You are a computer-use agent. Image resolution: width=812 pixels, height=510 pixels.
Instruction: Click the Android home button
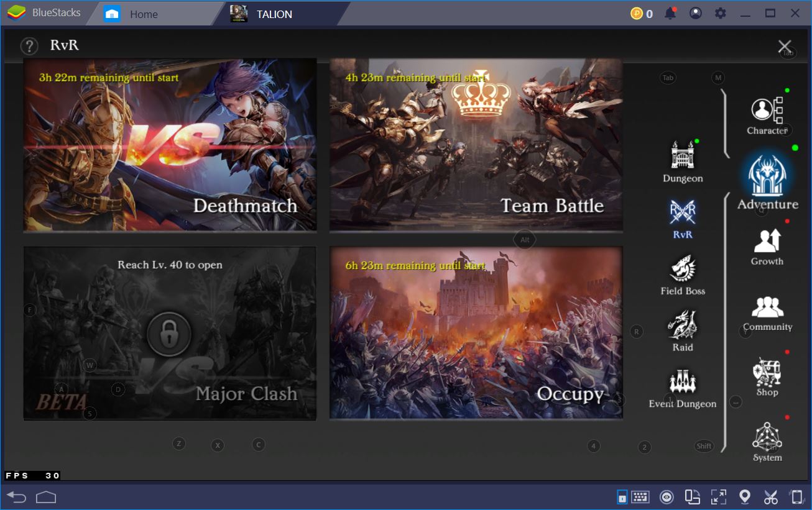point(46,496)
